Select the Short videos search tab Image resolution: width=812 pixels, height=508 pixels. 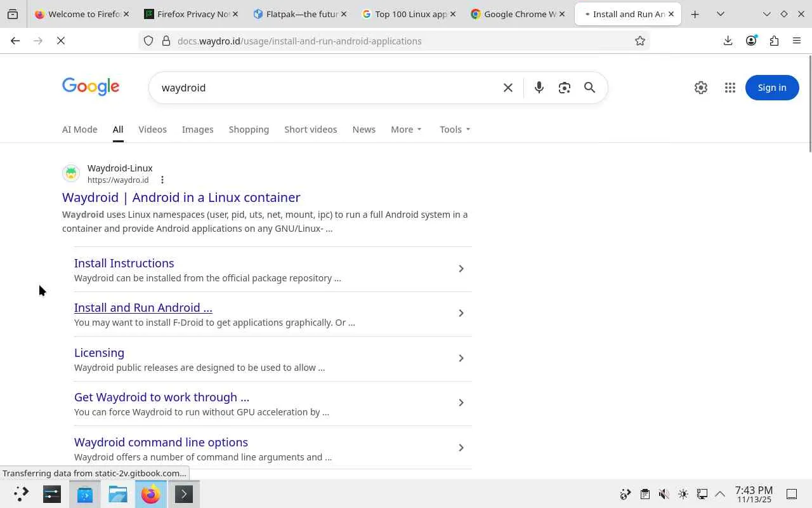pos(311,130)
